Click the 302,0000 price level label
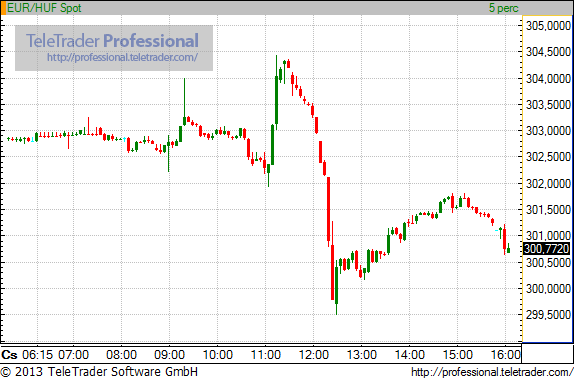 548,184
